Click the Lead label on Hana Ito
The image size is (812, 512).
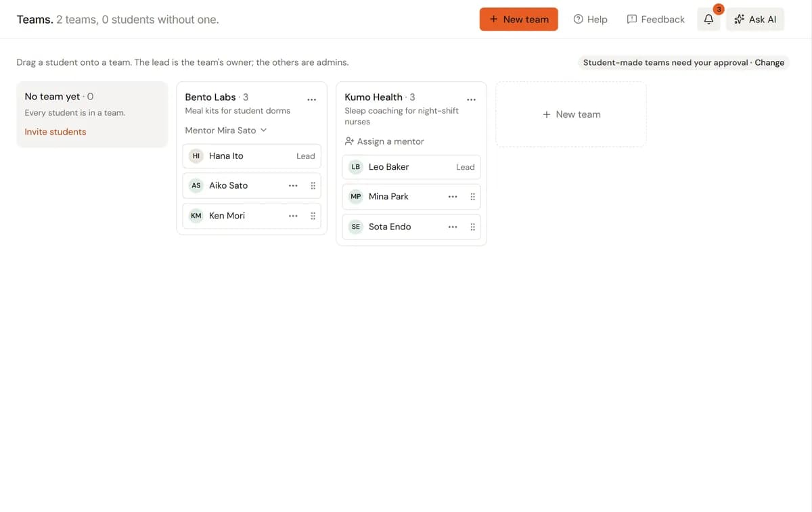[x=306, y=156]
